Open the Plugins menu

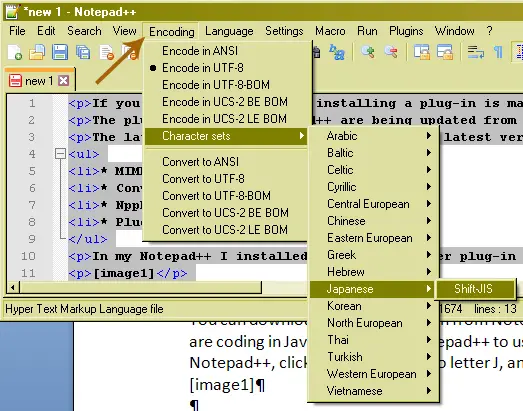click(406, 31)
